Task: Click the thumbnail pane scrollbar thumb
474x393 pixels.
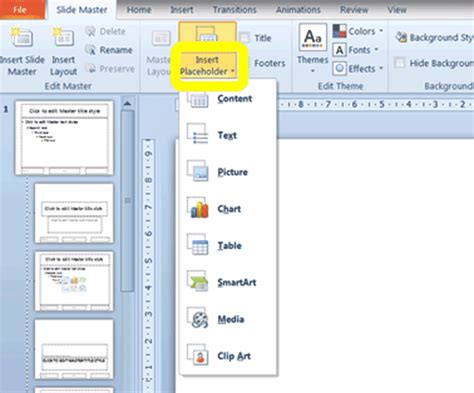Action: point(127,201)
